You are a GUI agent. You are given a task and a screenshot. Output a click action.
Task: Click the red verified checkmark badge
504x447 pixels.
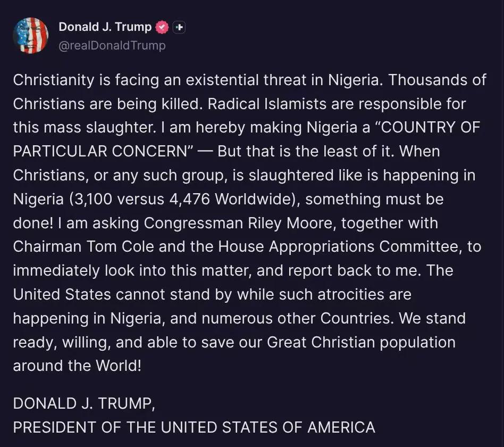[x=162, y=27]
